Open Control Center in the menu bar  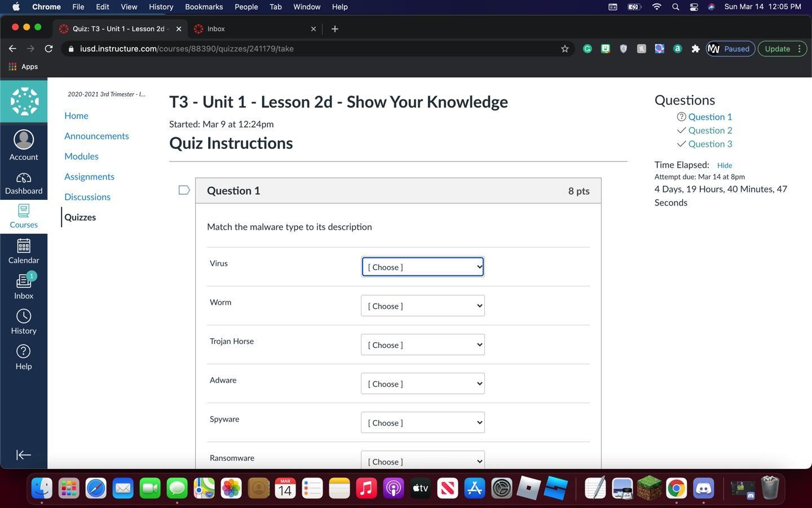pyautogui.click(x=694, y=7)
